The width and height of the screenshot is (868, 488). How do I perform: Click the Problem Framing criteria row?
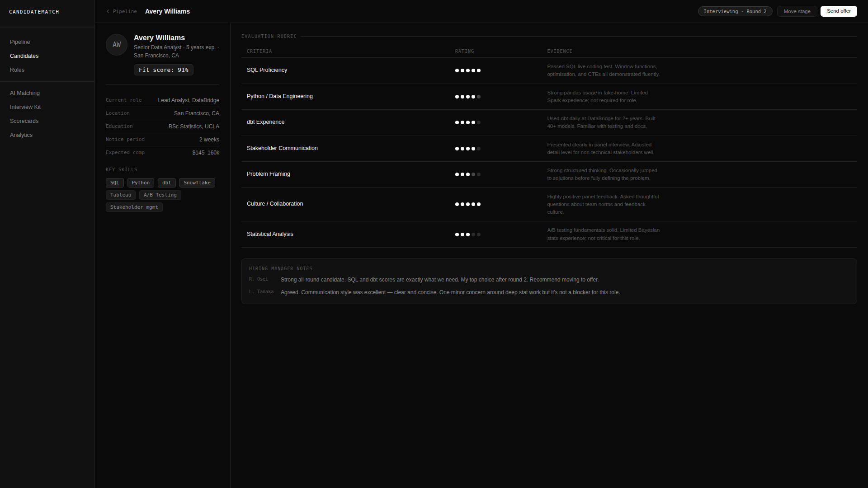click(x=269, y=174)
